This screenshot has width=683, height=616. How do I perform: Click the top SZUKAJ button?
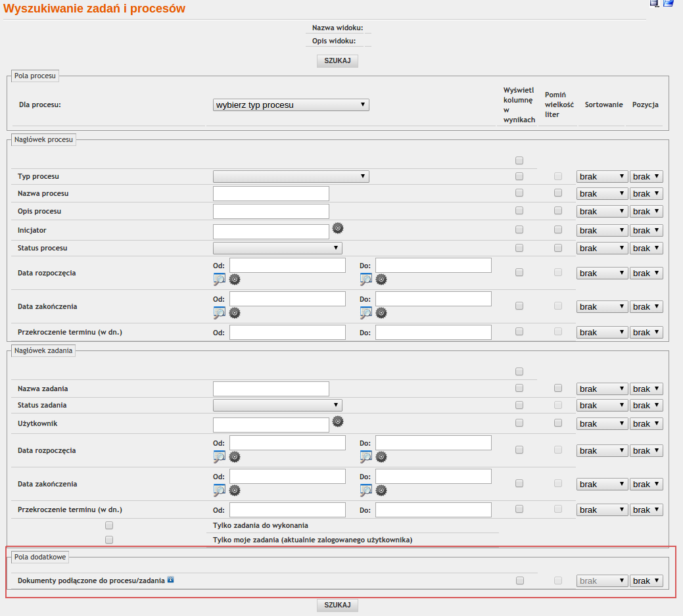pos(337,60)
